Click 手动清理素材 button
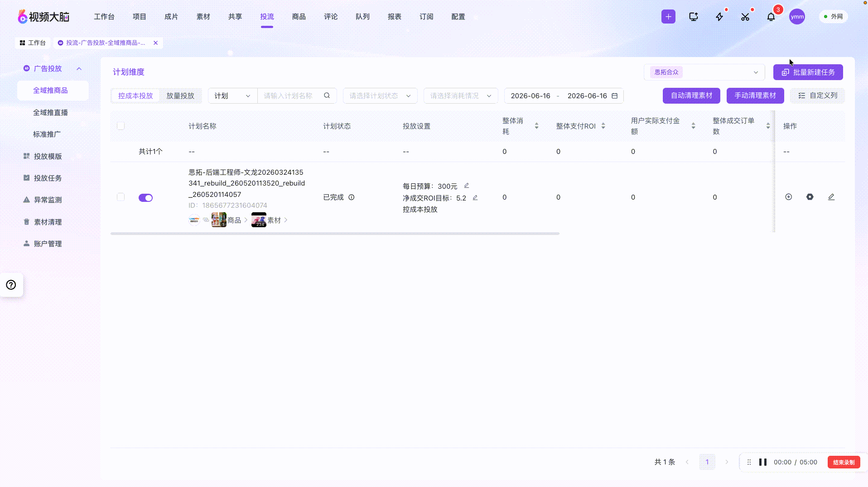 point(755,95)
